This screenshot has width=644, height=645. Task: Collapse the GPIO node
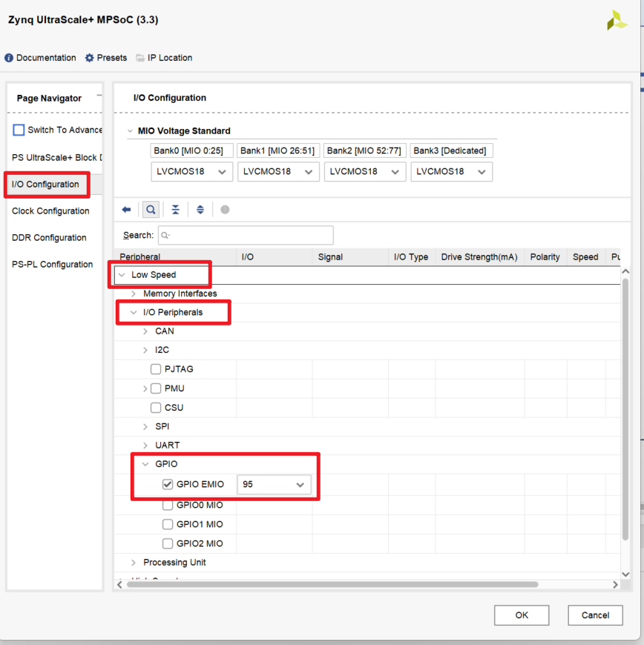(x=145, y=464)
